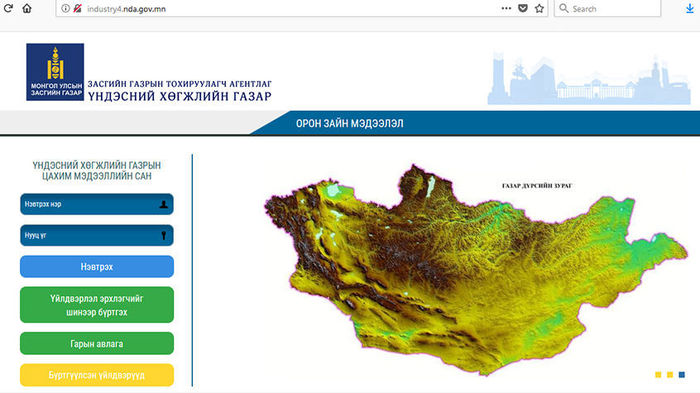Open the ОРОН ЗАЙН МЭДЭЭЛЭЛ tab
This screenshot has height=393, width=700.
tap(350, 123)
